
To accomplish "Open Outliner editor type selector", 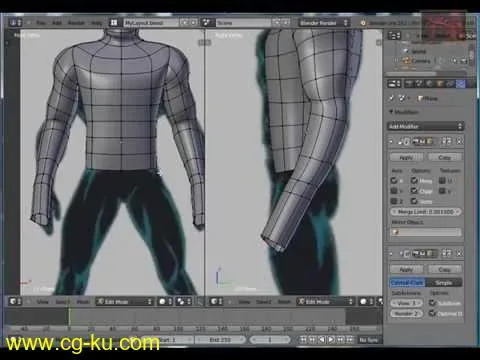I will (x=394, y=36).
